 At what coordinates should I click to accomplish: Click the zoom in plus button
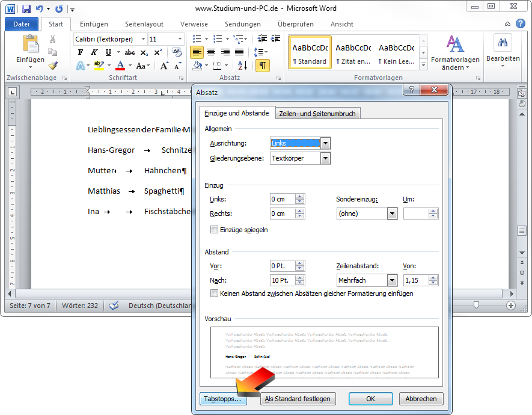pyautogui.click(x=510, y=306)
